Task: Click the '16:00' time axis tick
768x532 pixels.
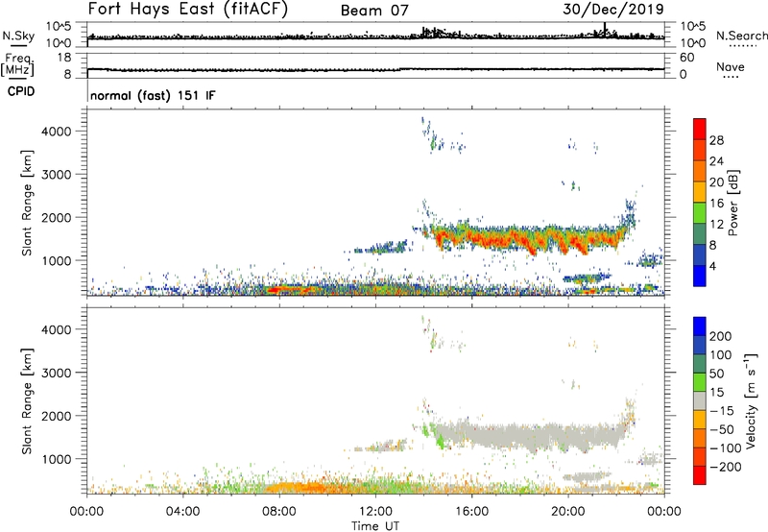Action: (x=471, y=512)
